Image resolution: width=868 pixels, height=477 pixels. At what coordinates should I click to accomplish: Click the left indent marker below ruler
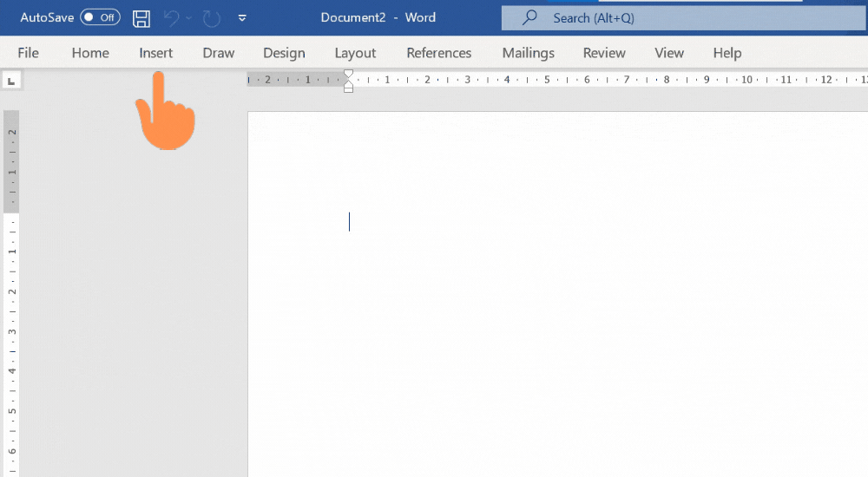click(348, 88)
